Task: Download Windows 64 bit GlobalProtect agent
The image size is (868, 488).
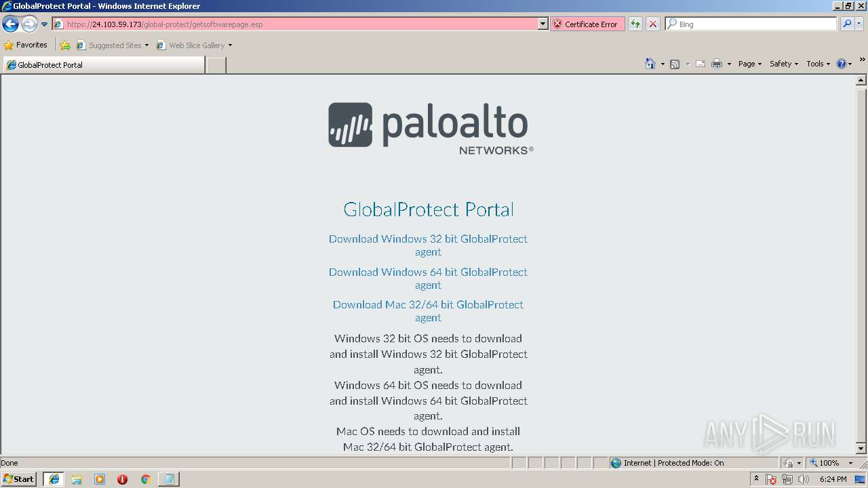Action: 428,279
